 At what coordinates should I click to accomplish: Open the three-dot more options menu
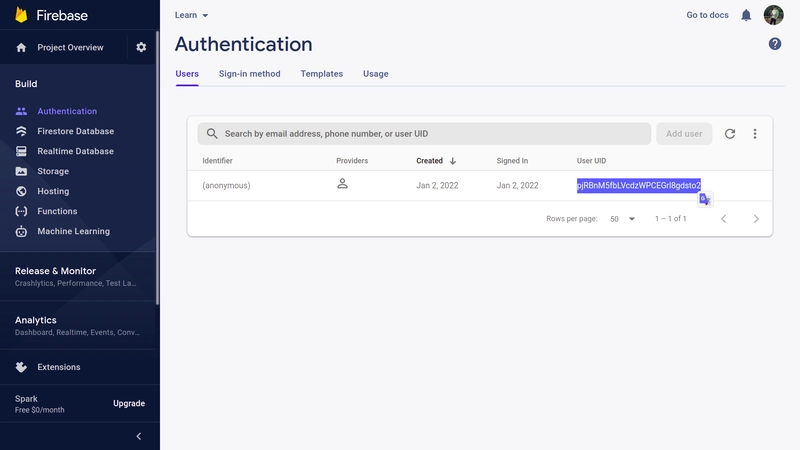pos(755,134)
